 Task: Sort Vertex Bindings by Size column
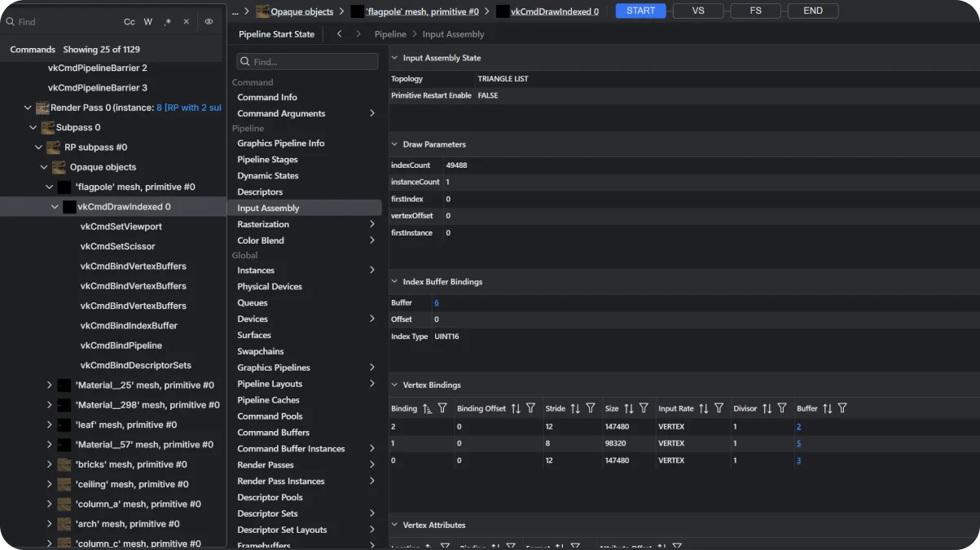coord(629,408)
